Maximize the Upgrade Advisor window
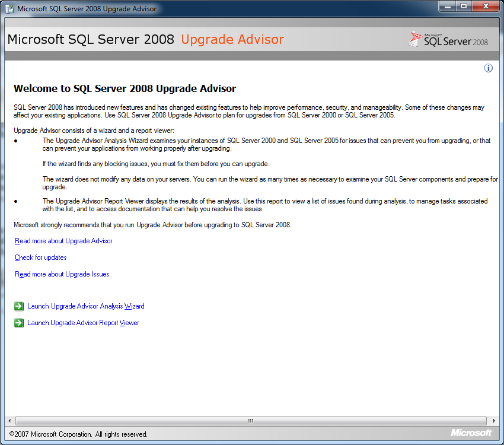Image resolution: width=504 pixels, height=445 pixels. [464, 6]
